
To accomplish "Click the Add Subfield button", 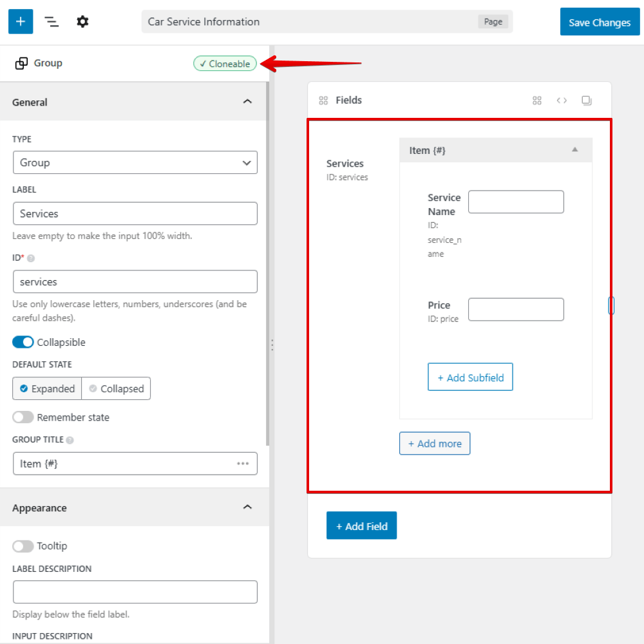I will (470, 377).
